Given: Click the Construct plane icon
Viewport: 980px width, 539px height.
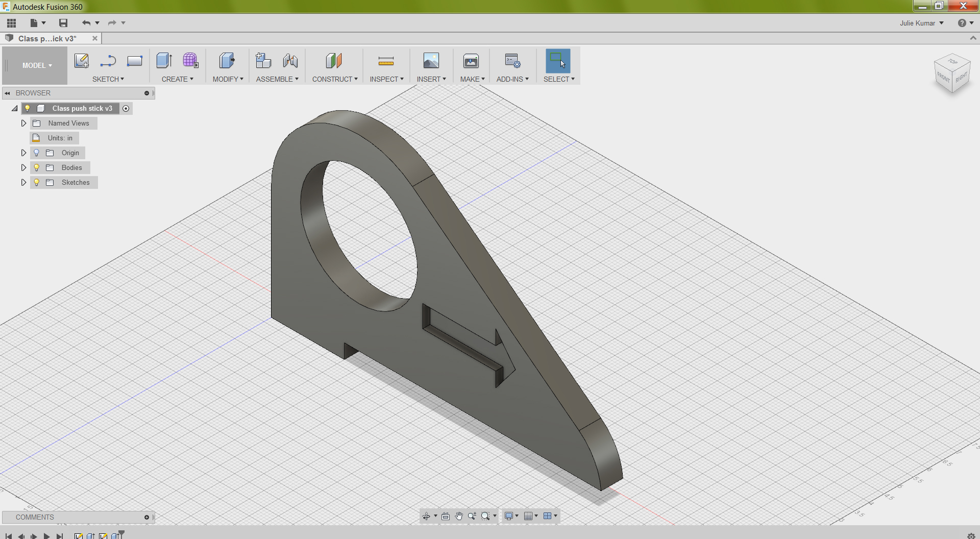Looking at the screenshot, I should click(334, 61).
